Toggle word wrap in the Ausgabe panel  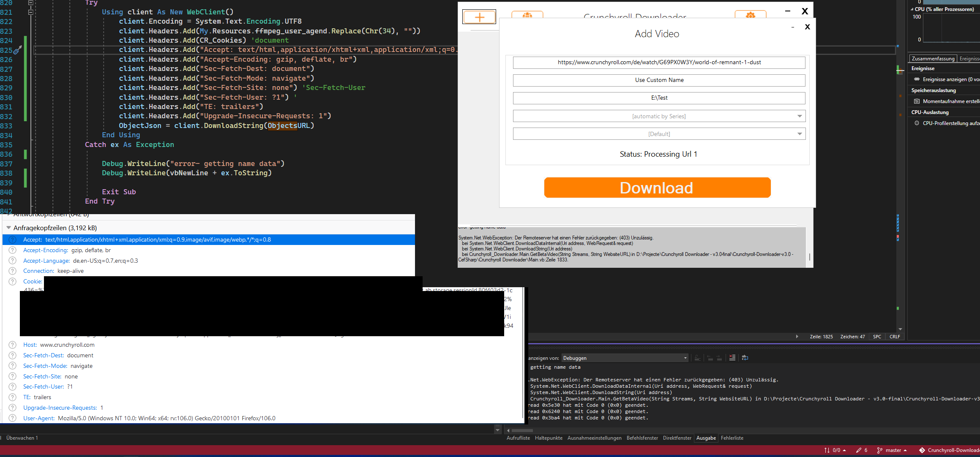(745, 358)
